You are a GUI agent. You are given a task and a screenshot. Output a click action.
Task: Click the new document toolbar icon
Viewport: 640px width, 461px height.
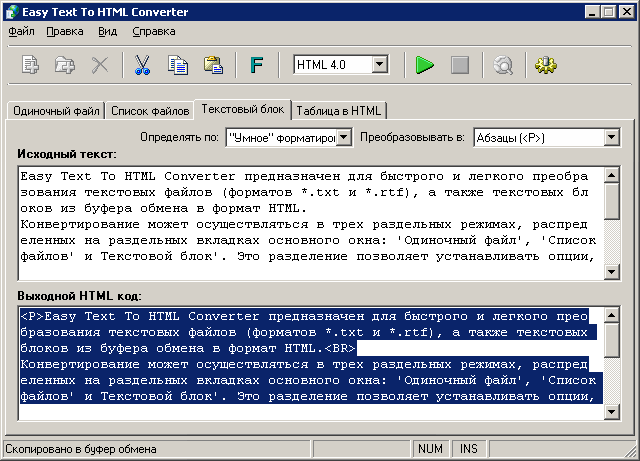tap(31, 65)
